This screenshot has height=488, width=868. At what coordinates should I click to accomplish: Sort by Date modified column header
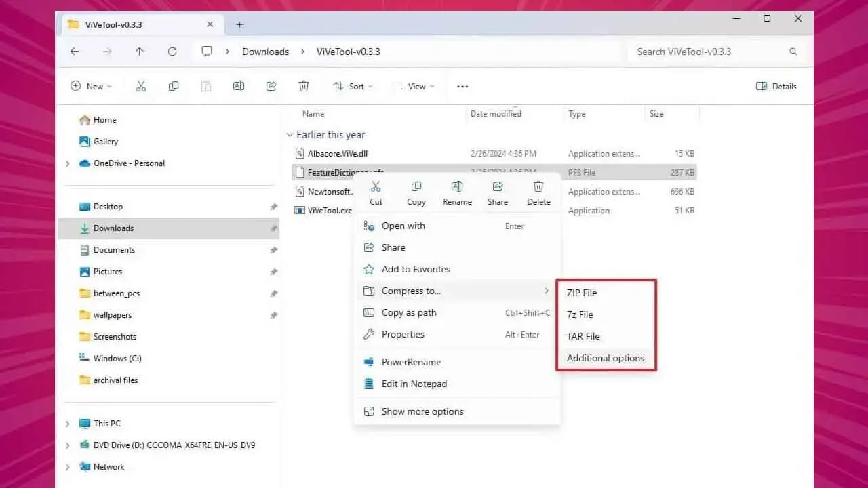[496, 114]
